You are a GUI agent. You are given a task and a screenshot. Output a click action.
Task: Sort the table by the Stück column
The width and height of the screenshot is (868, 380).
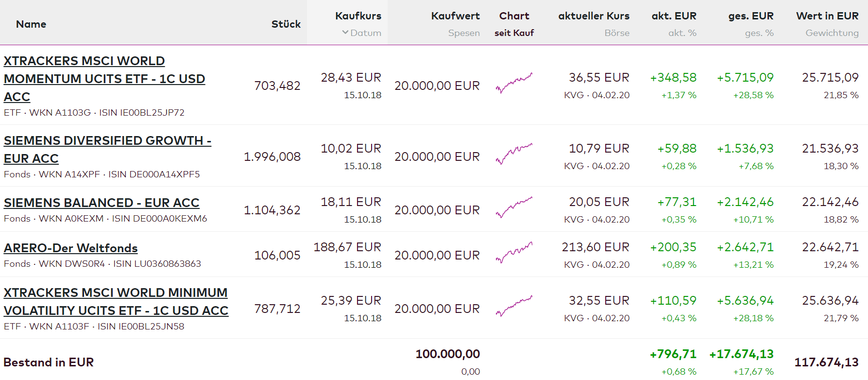(x=286, y=24)
